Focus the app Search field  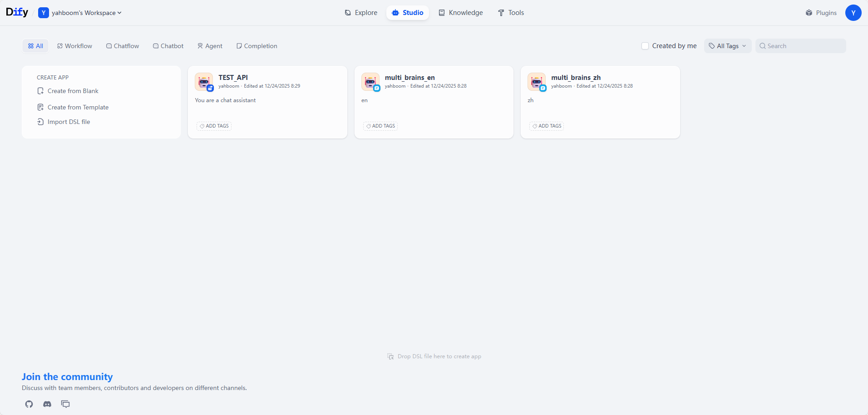pos(801,46)
